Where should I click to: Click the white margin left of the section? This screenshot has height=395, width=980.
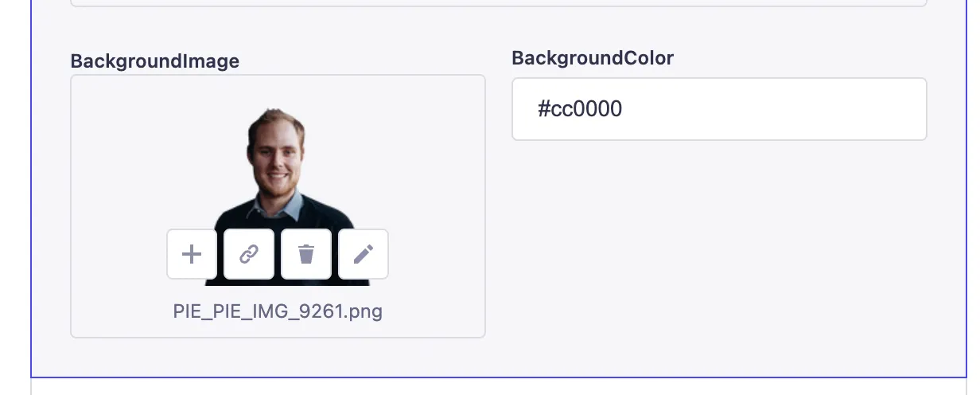14,199
